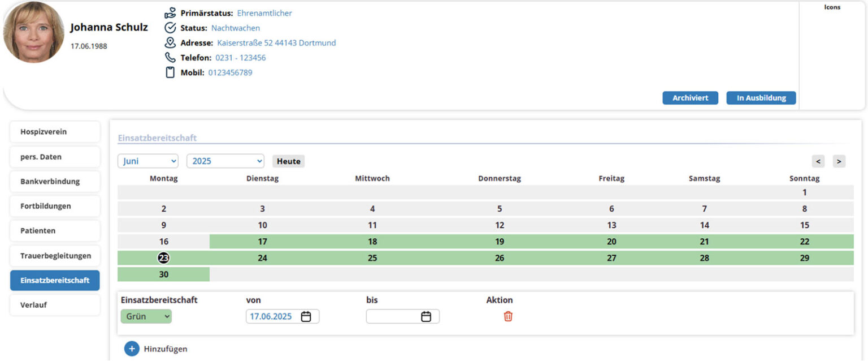Viewport: 868px width, 361px height.
Task: Click the In Ausbildung button
Action: [761, 98]
